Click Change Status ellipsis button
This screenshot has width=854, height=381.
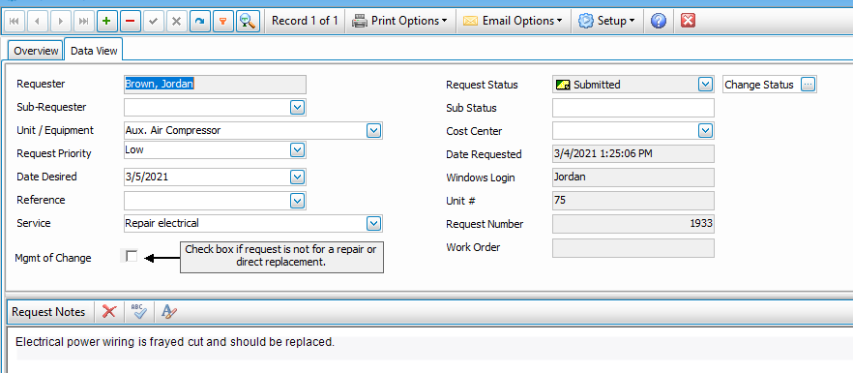coord(808,85)
